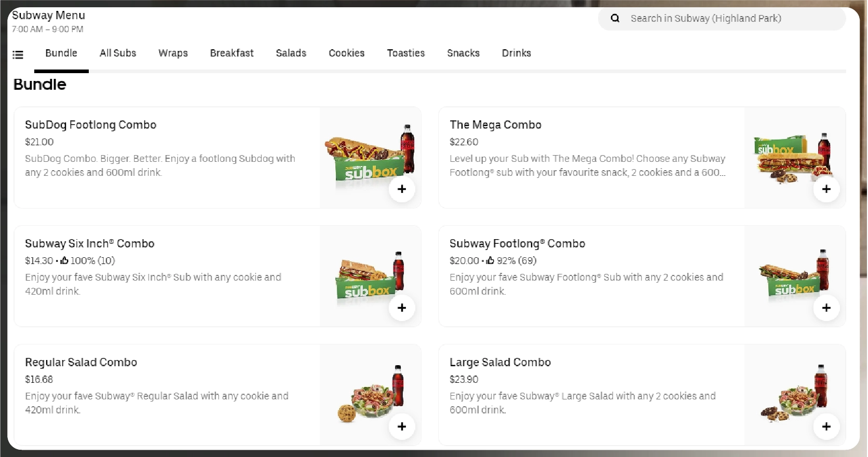The height and width of the screenshot is (457, 868).
Task: Click the search magnifier icon
Action: (615, 19)
